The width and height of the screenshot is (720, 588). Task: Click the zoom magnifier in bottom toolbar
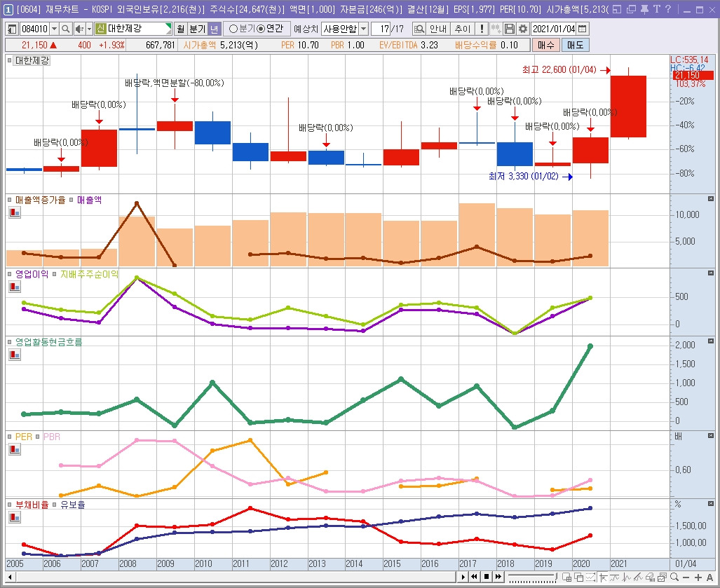point(674,577)
